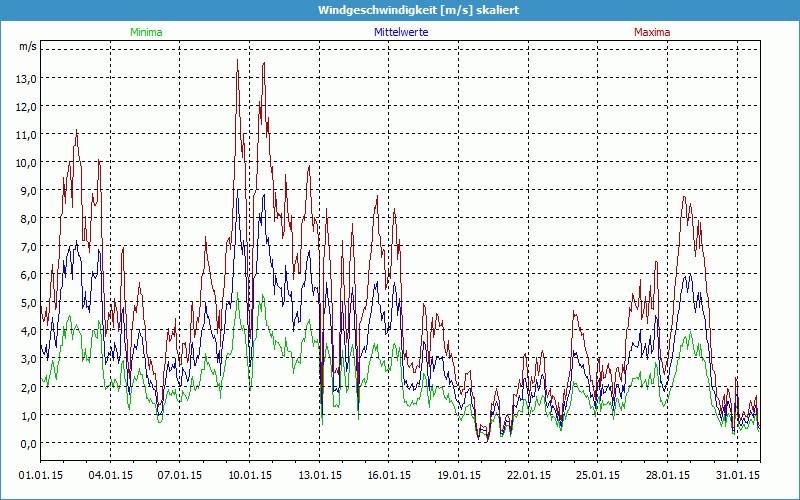The height and width of the screenshot is (500, 800).
Task: Click the Windgeschwindigkeit chart title bar
Action: (x=400, y=10)
